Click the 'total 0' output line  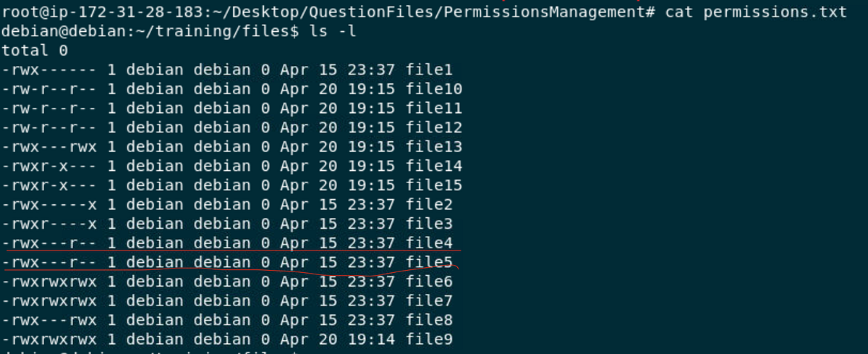(x=34, y=51)
